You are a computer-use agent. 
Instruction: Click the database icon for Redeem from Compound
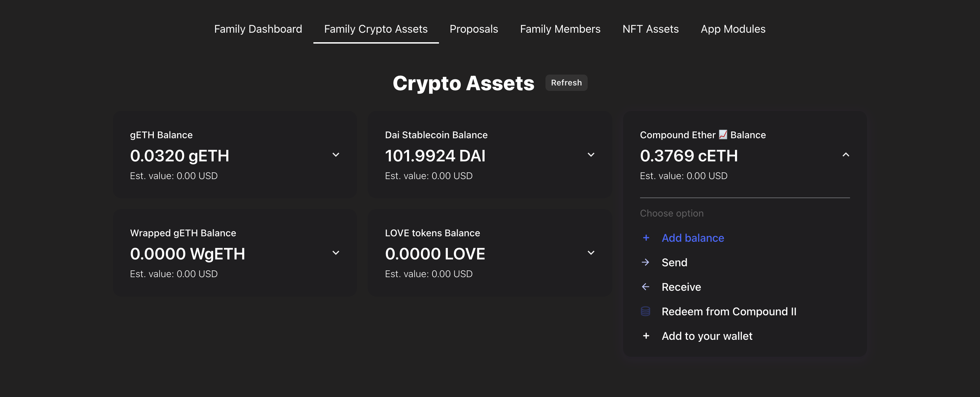[x=646, y=311]
